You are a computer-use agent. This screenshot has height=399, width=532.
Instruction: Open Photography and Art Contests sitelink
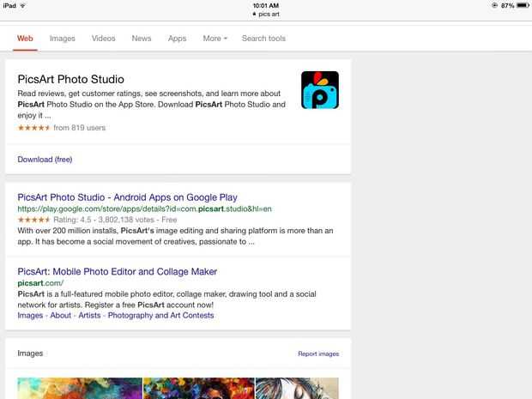pyautogui.click(x=160, y=316)
